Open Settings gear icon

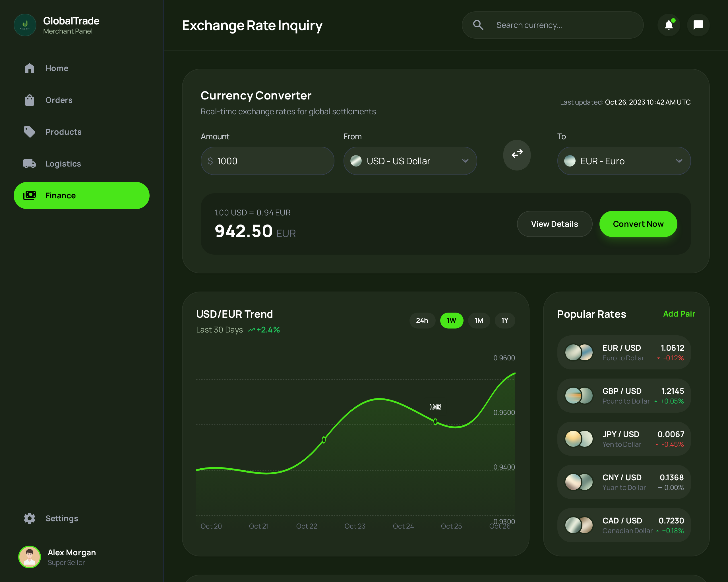29,518
